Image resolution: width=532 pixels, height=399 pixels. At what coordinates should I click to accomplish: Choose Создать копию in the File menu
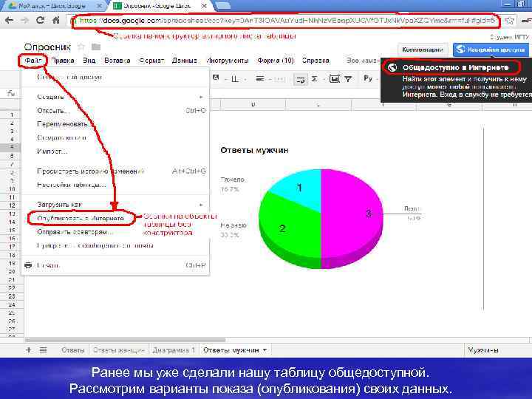(x=115, y=137)
